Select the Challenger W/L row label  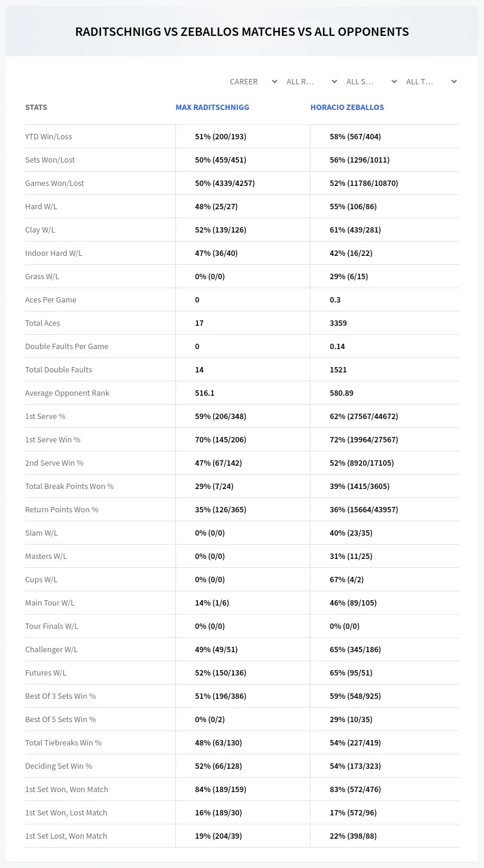click(51, 649)
